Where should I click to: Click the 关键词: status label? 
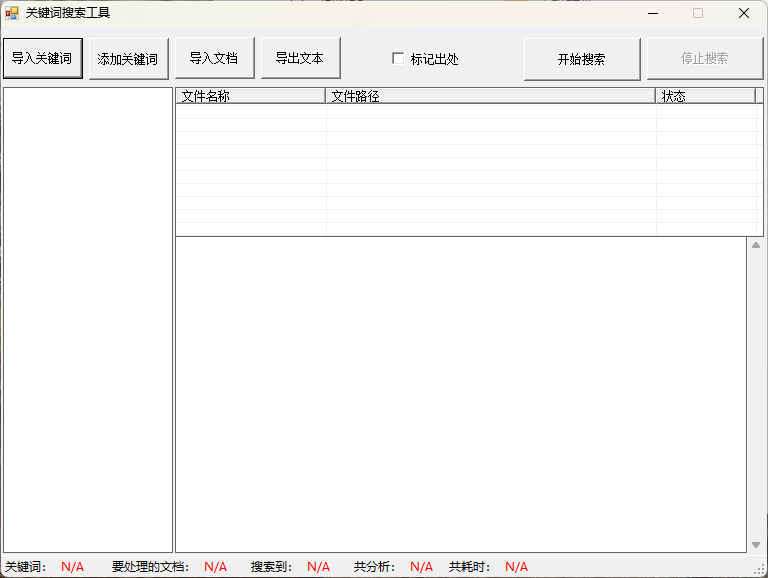(25, 567)
